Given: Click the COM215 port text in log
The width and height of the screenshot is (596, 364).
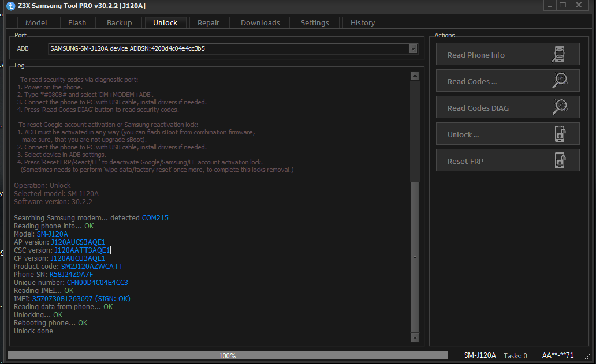Looking at the screenshot, I should pos(155,218).
